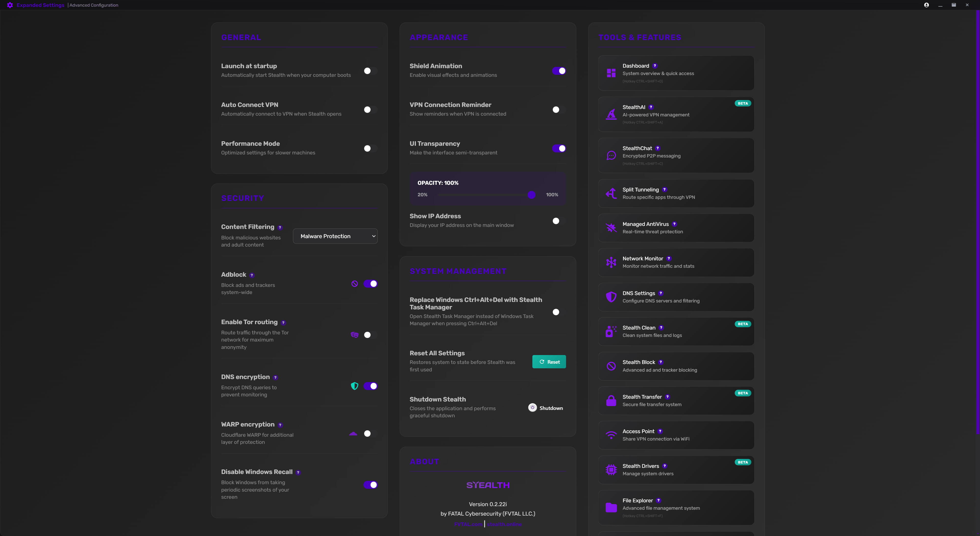Open the Malware Protection dropdown
This screenshot has width=980, height=536.
[335, 236]
